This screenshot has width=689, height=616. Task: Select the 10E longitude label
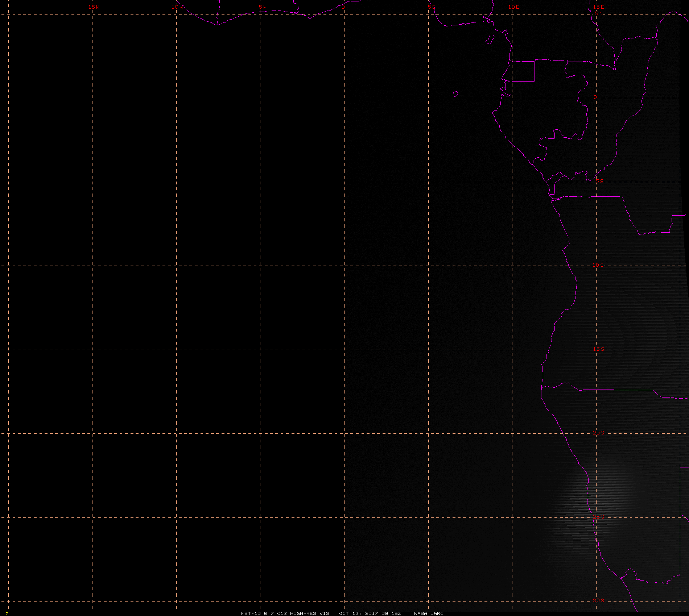pos(514,7)
